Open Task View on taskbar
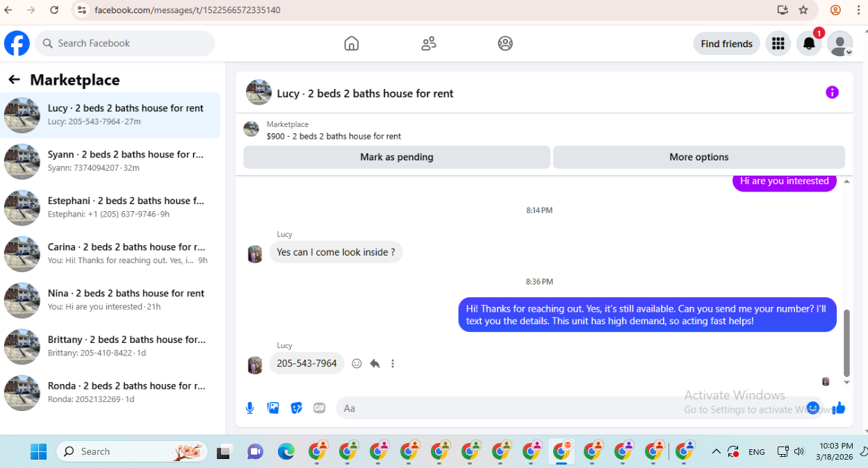The height and width of the screenshot is (468, 868). (x=224, y=452)
